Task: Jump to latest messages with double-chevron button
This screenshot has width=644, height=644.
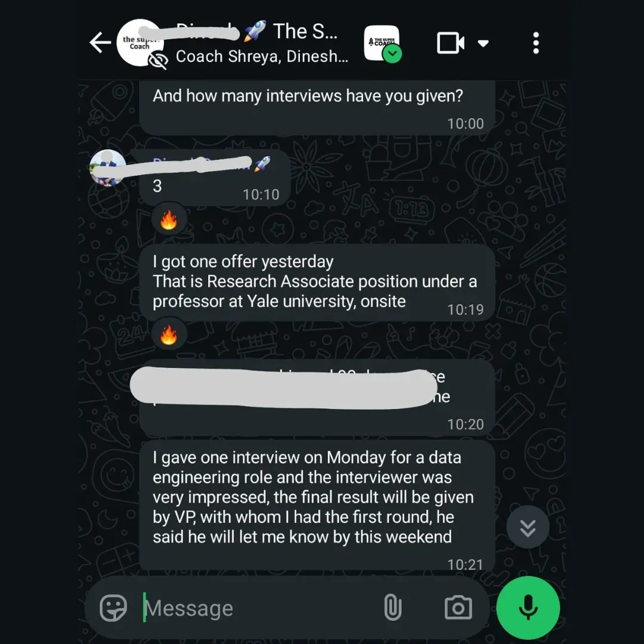Action: 527,527
